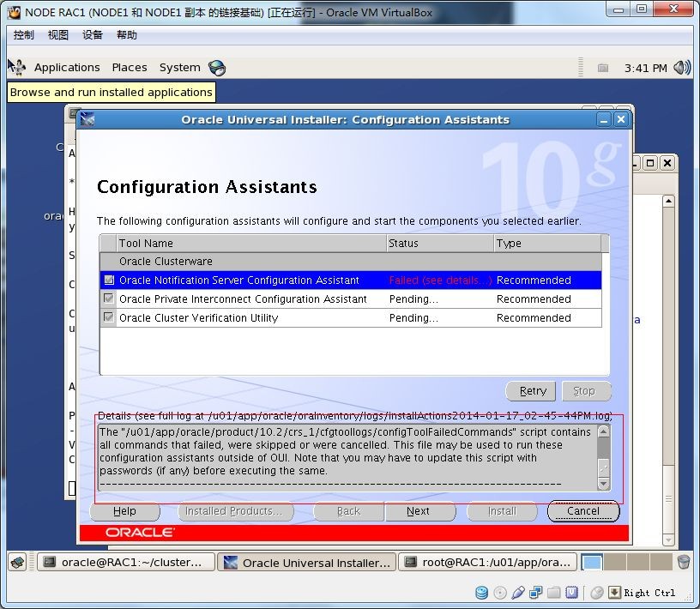This screenshot has height=609, width=700.
Task: Click the VirtualBox network adapters status icon
Action: 535,593
